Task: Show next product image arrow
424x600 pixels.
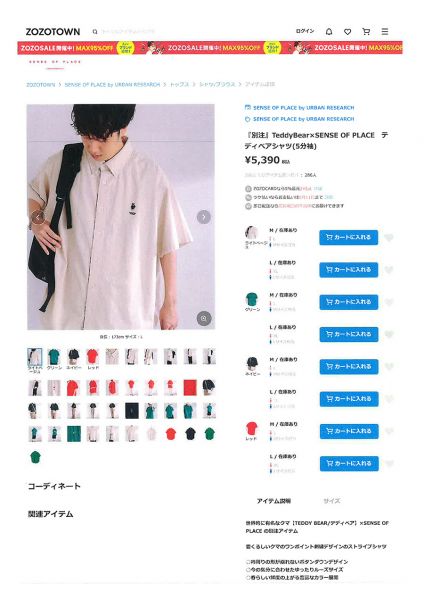Action: pyautogui.click(x=204, y=217)
